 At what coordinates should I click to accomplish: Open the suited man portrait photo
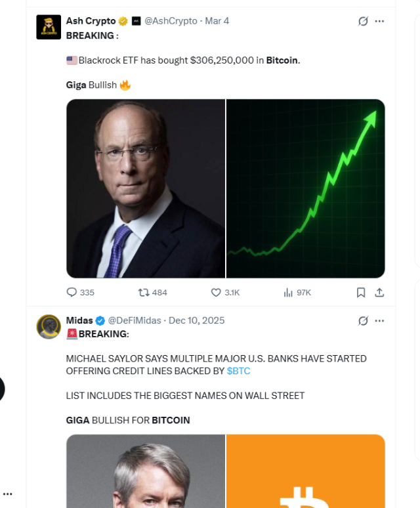[x=145, y=188]
